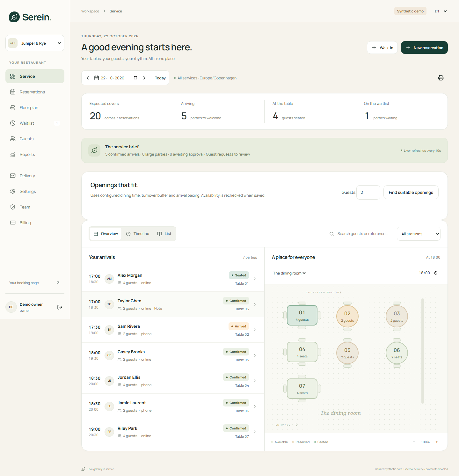Click Find suitable openings
Image resolution: width=459 pixels, height=476 pixels.
(411, 192)
